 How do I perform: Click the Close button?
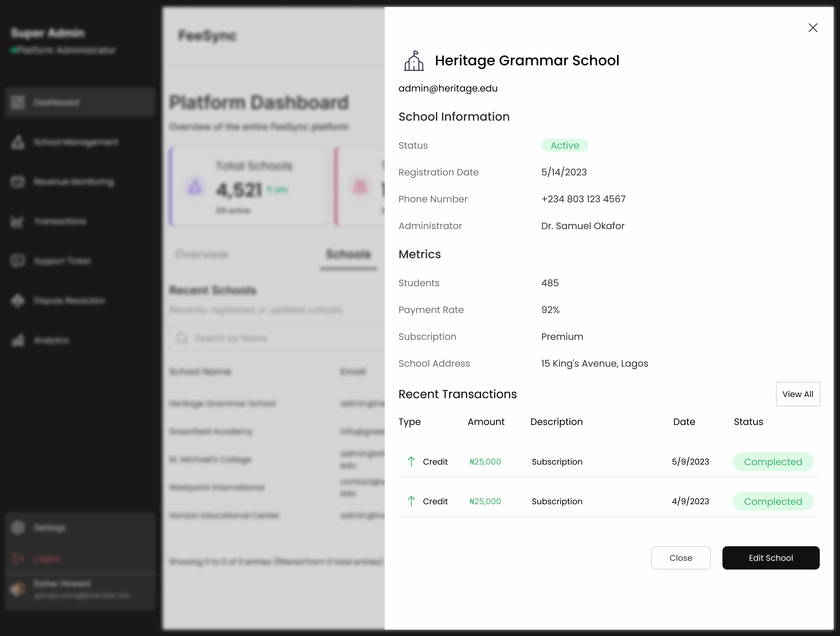(681, 558)
